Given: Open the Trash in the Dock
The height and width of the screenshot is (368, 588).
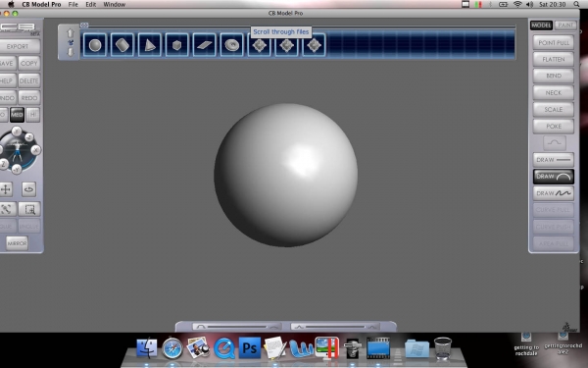Looking at the screenshot, I should click(443, 348).
